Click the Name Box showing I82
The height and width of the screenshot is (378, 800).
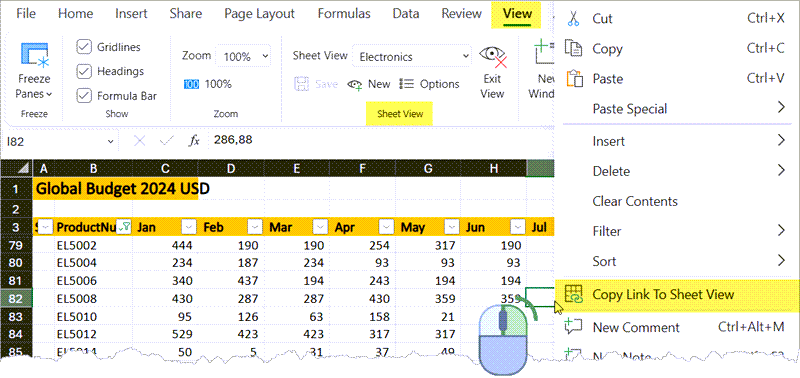[x=60, y=141]
